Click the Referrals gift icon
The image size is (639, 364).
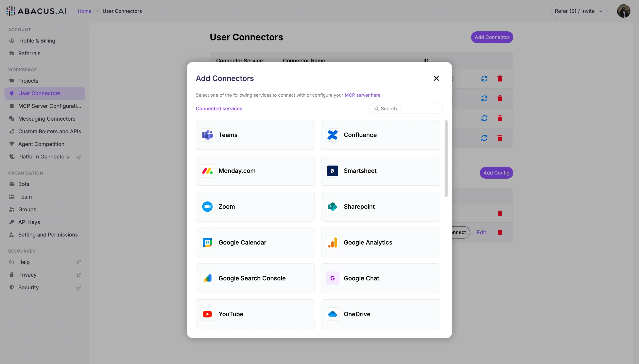pos(11,53)
